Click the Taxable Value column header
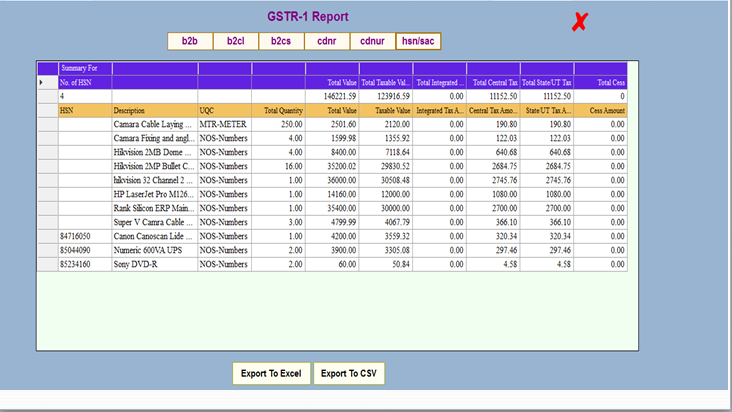 pos(386,111)
